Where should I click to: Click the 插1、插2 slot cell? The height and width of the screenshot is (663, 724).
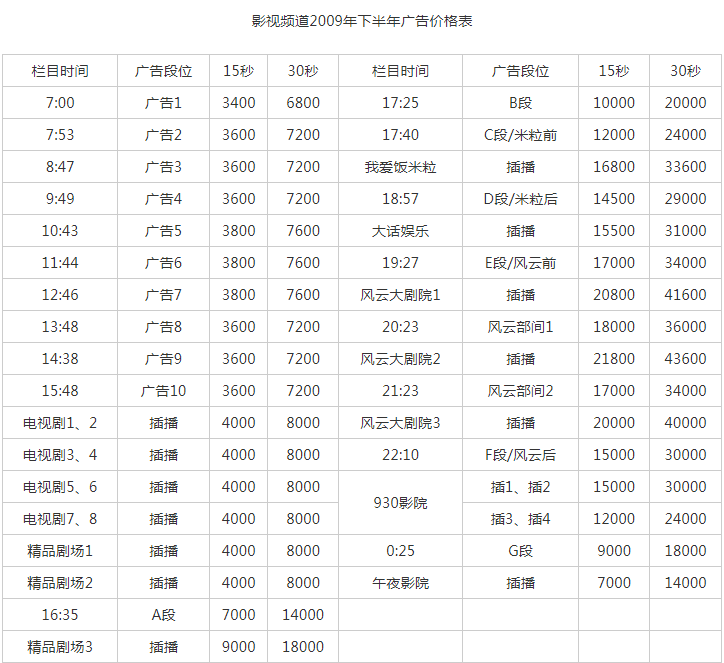520,487
